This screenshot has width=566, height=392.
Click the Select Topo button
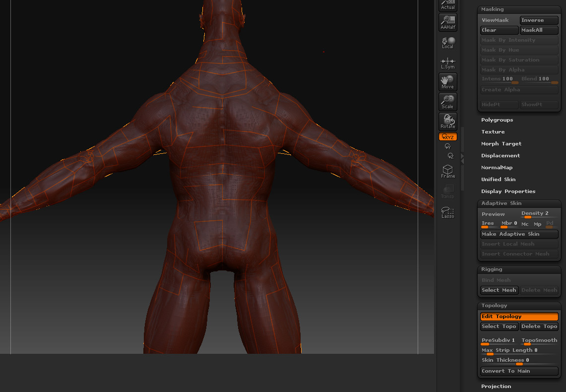coord(499,327)
